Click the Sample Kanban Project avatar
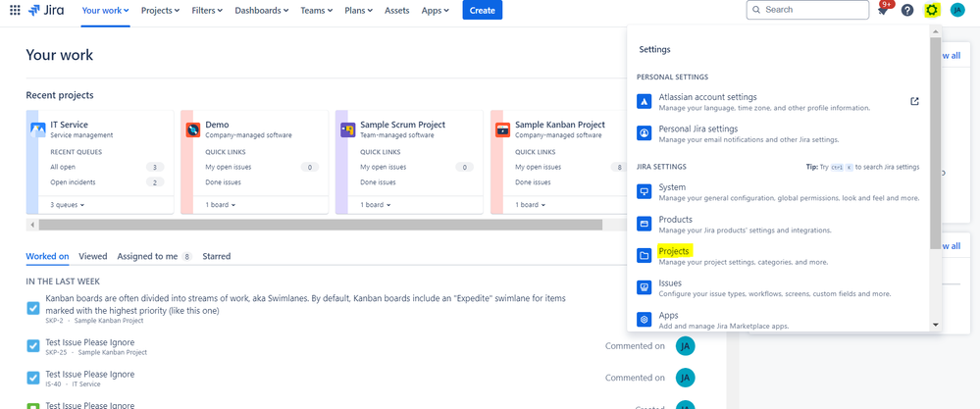Image resolution: width=980 pixels, height=409 pixels. pyautogui.click(x=502, y=129)
